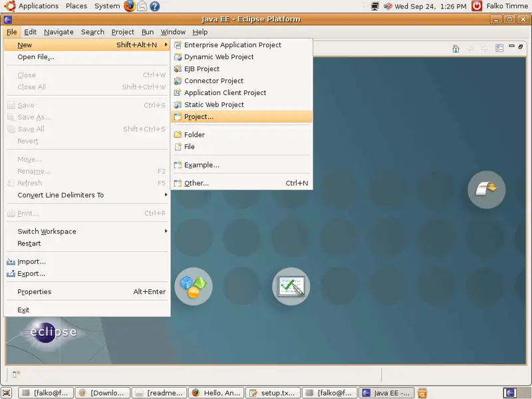
Task: Open the Tutorials checkmark icon
Action: click(291, 287)
